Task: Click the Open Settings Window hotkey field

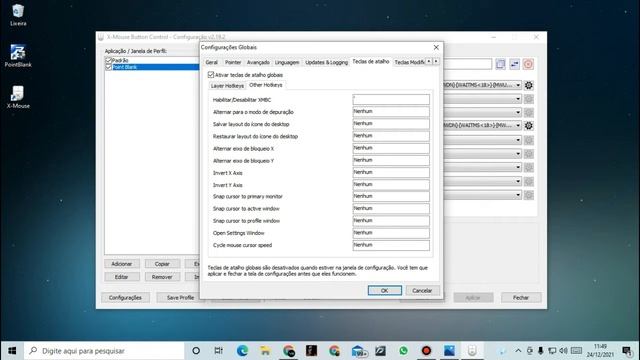Action: (x=391, y=233)
